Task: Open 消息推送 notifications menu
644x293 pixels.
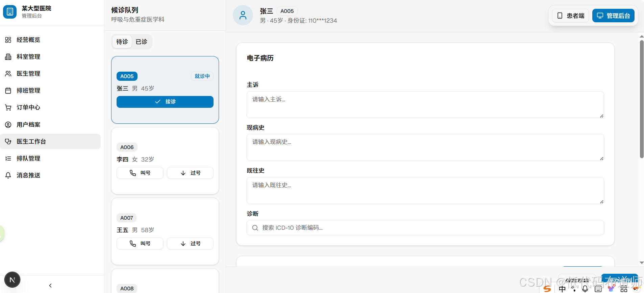Action: (51, 175)
